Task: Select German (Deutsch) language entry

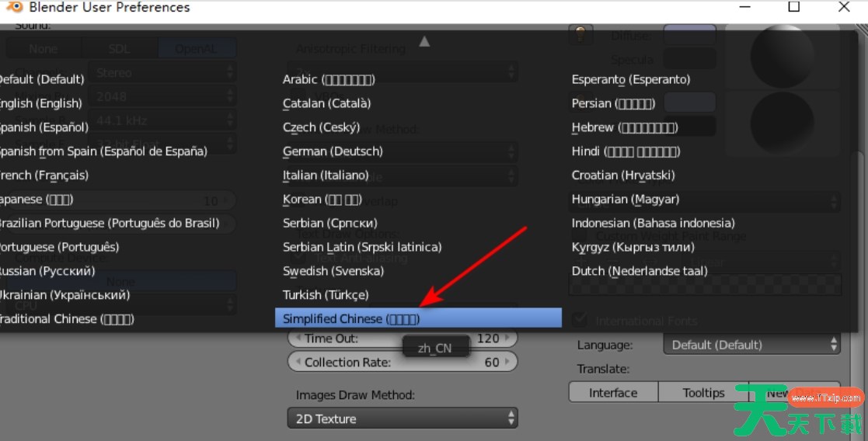Action: pos(333,151)
